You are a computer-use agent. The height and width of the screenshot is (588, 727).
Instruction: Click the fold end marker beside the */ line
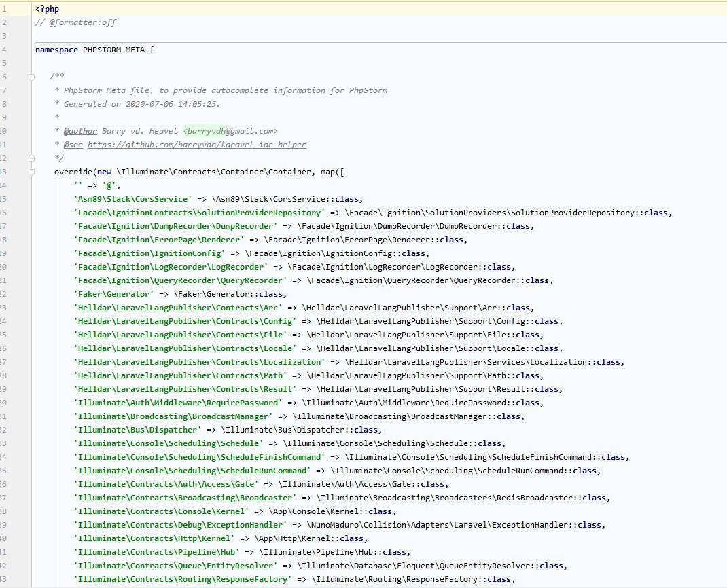[31, 158]
